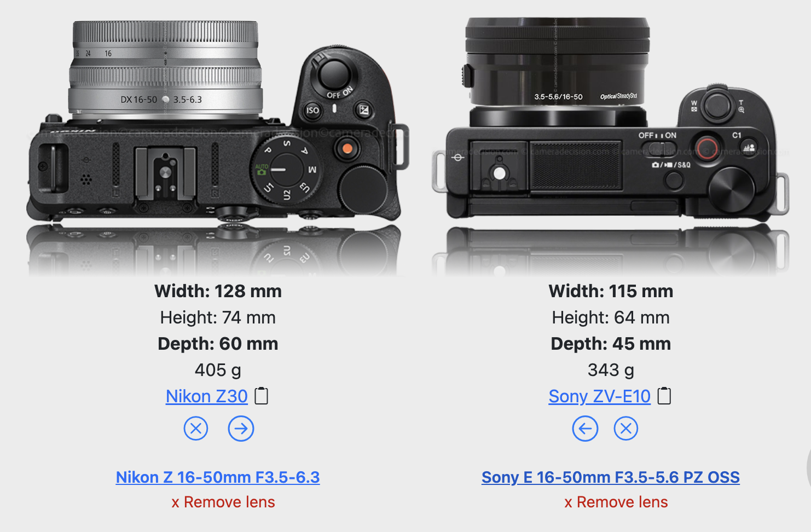
Task: Open the Nikon Z30 camera link
Action: click(207, 396)
